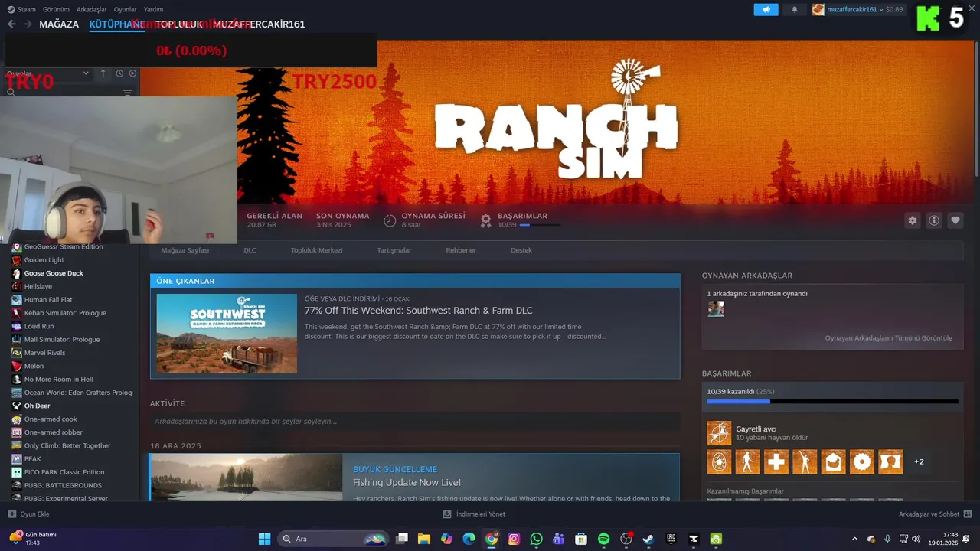Open Epic Games Launcher from the taskbar
The height and width of the screenshot is (551, 980).
tap(671, 539)
